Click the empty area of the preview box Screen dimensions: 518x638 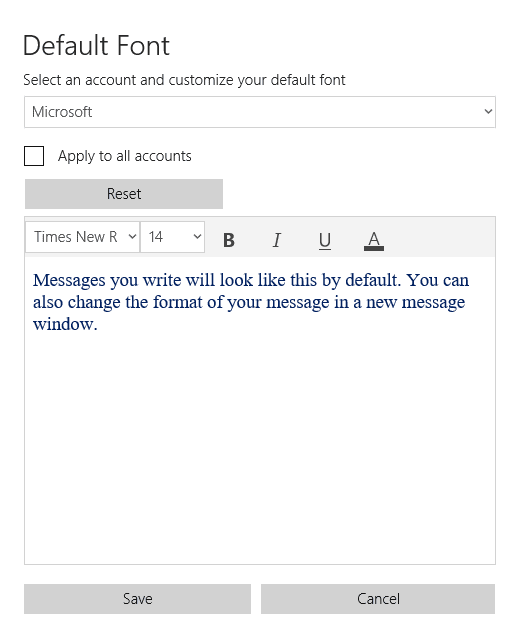click(x=260, y=448)
